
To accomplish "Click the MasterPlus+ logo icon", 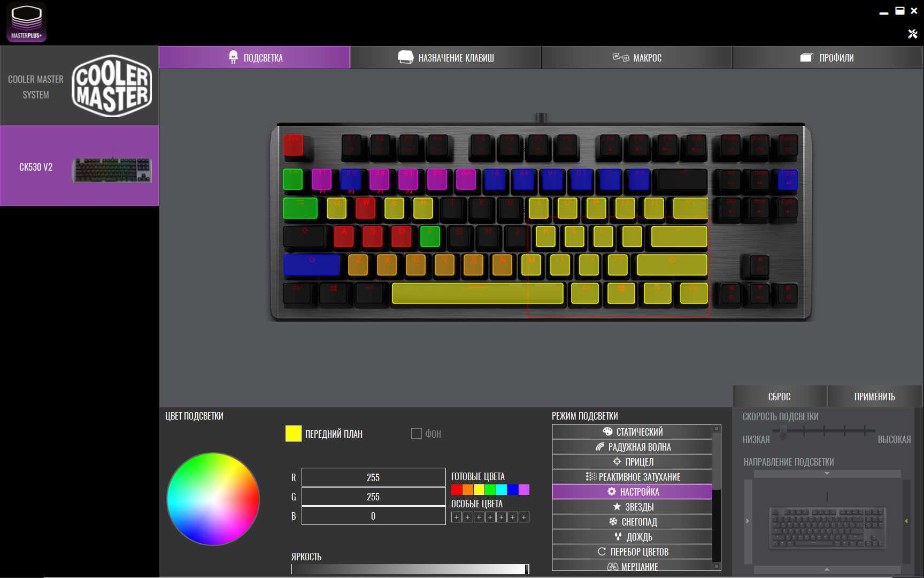I will (26, 22).
